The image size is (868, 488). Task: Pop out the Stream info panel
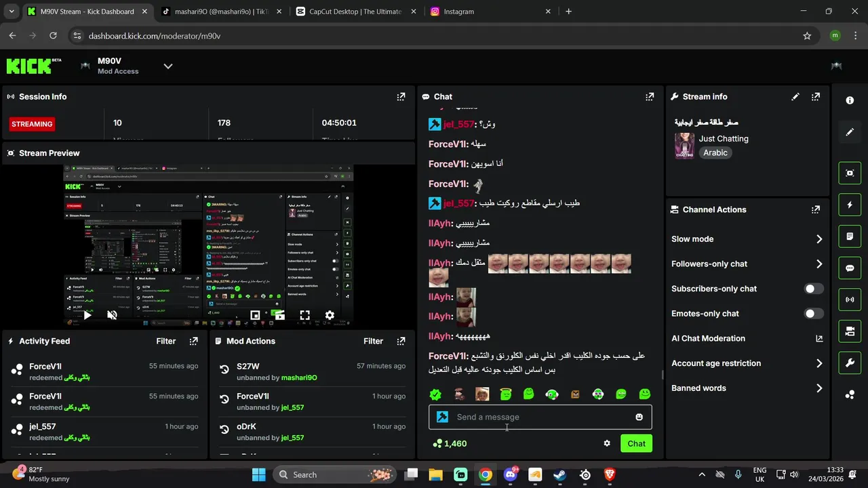pyautogui.click(x=816, y=97)
